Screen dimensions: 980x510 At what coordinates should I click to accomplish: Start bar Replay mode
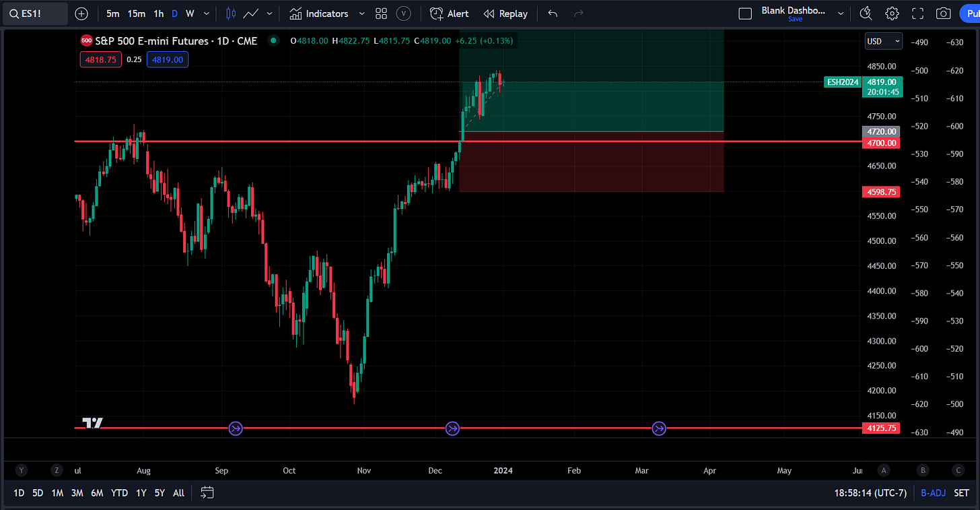[x=505, y=13]
